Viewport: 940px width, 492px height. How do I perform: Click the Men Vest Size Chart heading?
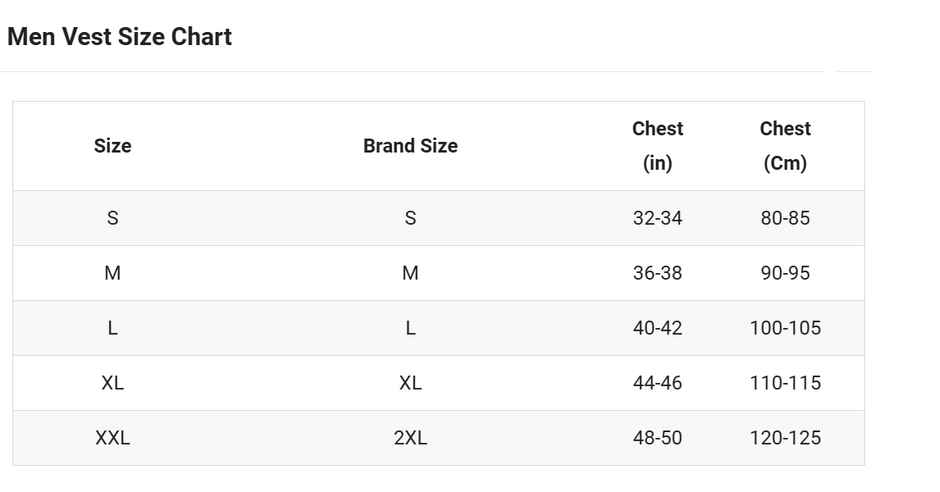(x=119, y=37)
